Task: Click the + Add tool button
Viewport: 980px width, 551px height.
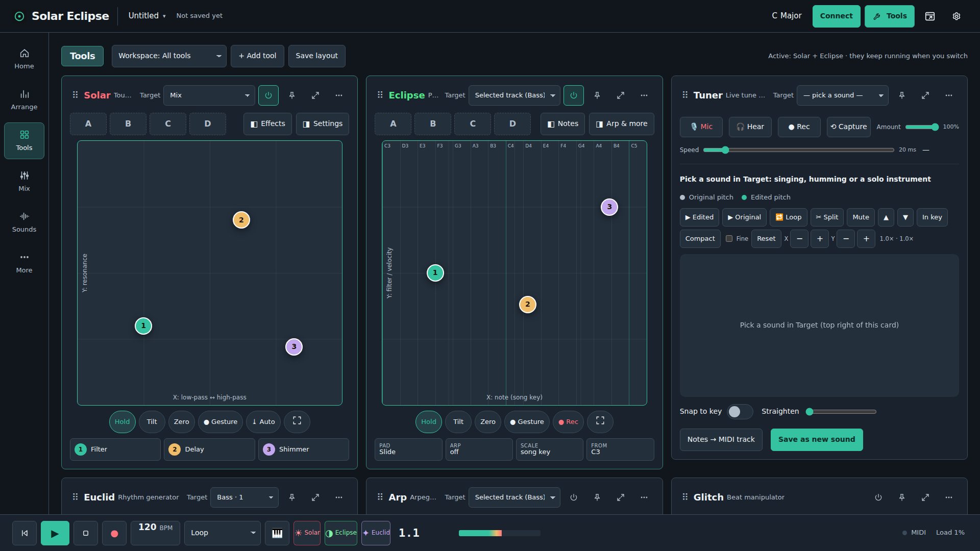Action: [x=257, y=56]
